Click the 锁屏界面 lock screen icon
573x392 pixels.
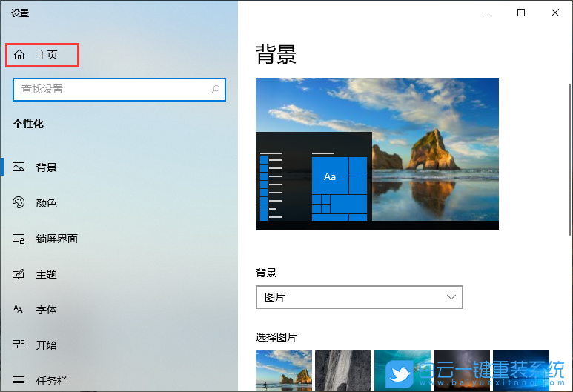(x=19, y=239)
